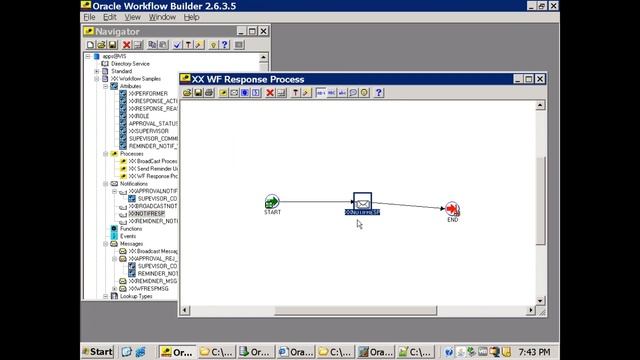The width and height of the screenshot is (640, 360).
Task: Open the File menu
Action: (89, 17)
